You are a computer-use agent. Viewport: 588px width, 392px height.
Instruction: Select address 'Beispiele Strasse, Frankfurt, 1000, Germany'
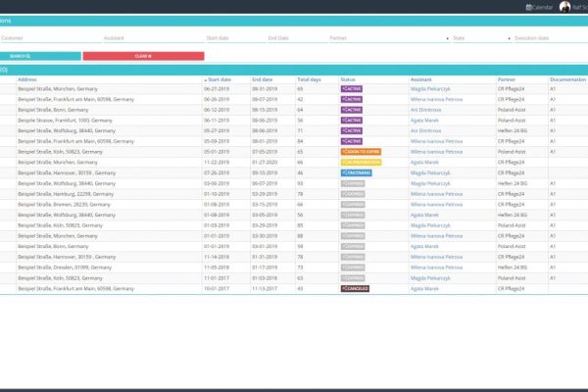click(65, 121)
